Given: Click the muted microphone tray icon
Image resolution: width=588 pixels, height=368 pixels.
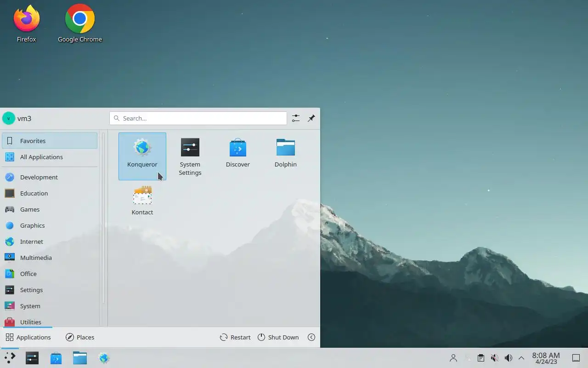Looking at the screenshot, I should pos(494,358).
